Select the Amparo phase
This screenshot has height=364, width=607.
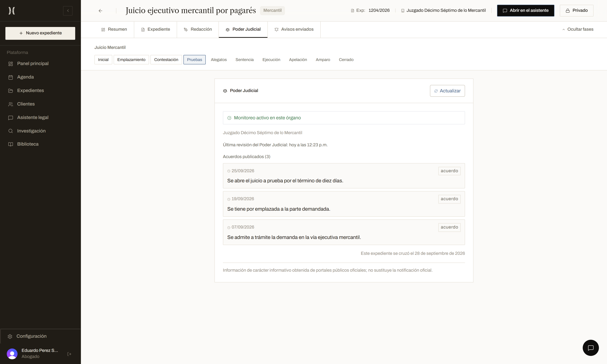click(x=323, y=60)
